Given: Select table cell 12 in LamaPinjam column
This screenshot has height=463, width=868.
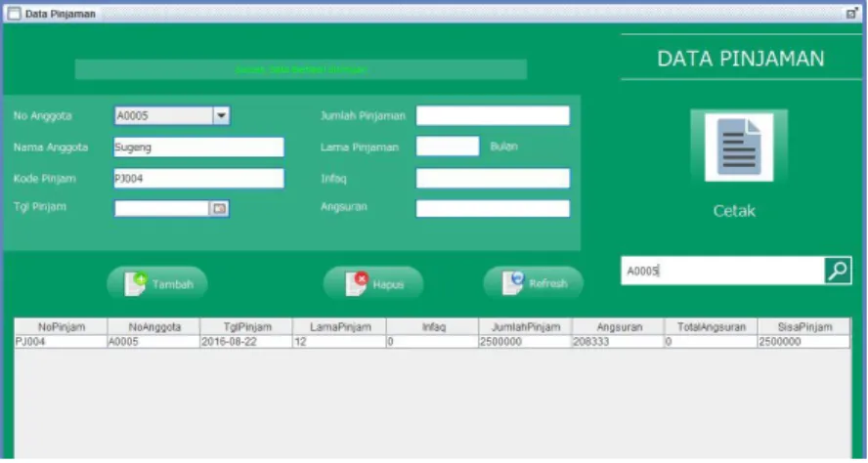Looking at the screenshot, I should point(340,342).
